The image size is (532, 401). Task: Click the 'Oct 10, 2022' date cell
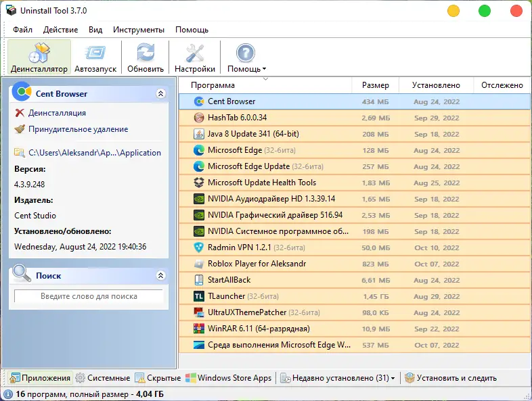(437, 247)
